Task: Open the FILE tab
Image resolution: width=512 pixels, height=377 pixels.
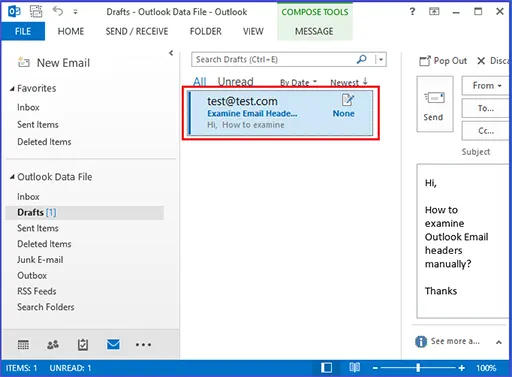Action: pyautogui.click(x=23, y=31)
